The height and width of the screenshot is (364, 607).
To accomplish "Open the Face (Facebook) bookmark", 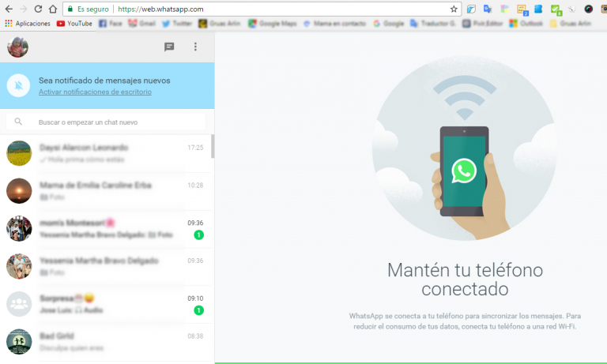I will (x=111, y=24).
